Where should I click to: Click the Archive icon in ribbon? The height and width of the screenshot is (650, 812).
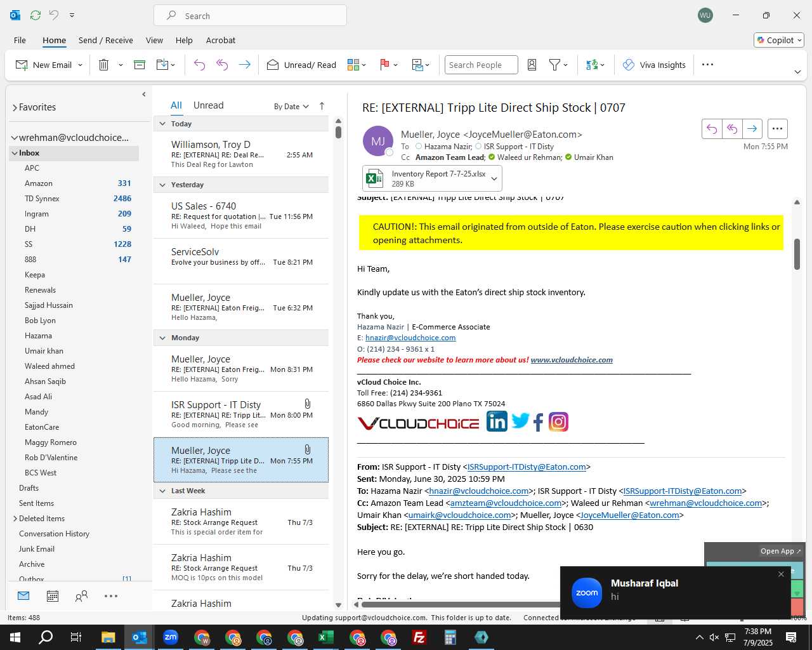point(140,65)
